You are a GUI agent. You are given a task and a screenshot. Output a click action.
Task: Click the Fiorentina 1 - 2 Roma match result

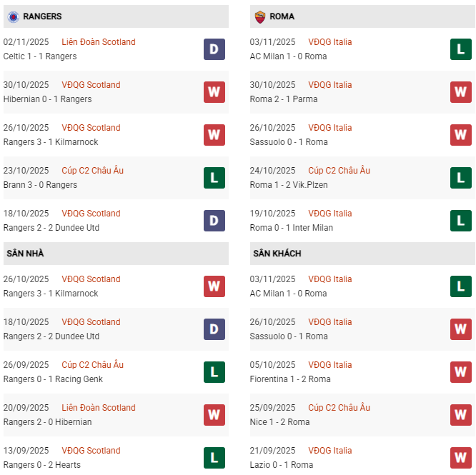click(290, 379)
